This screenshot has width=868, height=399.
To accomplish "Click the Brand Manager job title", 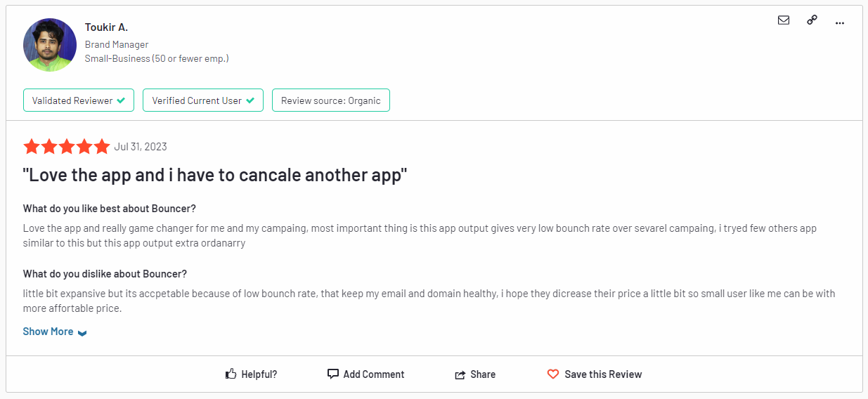I will [x=117, y=44].
